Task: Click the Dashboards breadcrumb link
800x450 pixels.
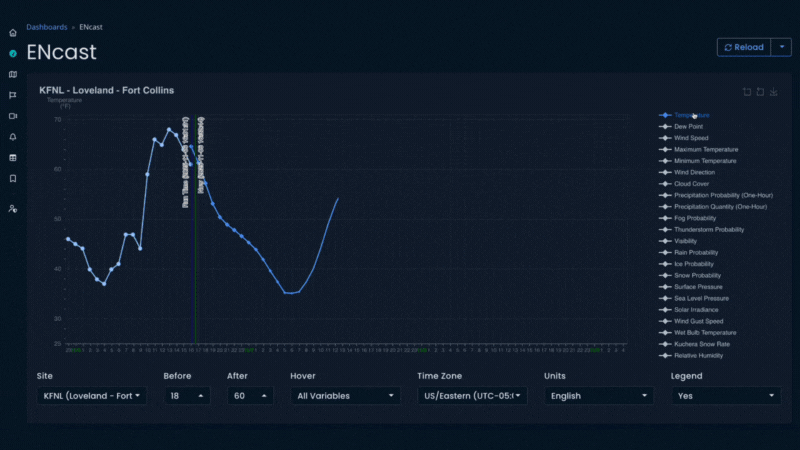Action: [x=47, y=27]
